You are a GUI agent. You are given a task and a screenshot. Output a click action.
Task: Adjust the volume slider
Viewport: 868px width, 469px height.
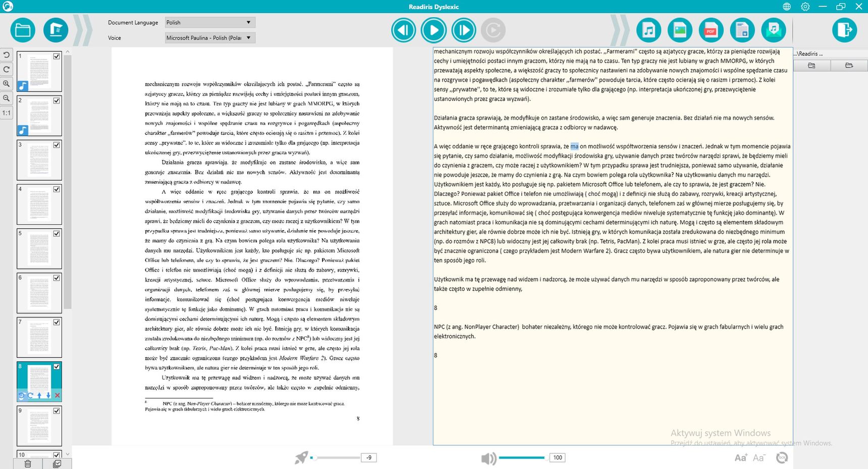point(522,458)
